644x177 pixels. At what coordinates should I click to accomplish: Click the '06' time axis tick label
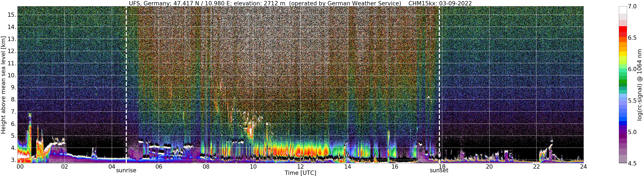click(159, 167)
